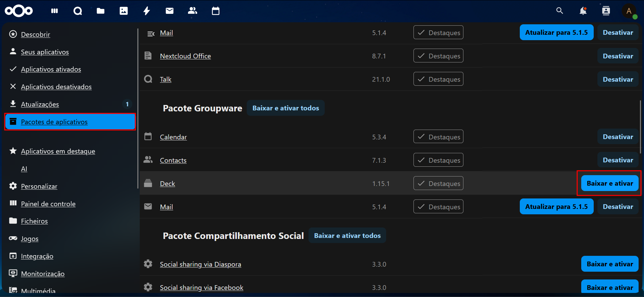The image size is (644, 297).
Task: Click the Destaques badge for Calendar
Action: click(x=438, y=137)
